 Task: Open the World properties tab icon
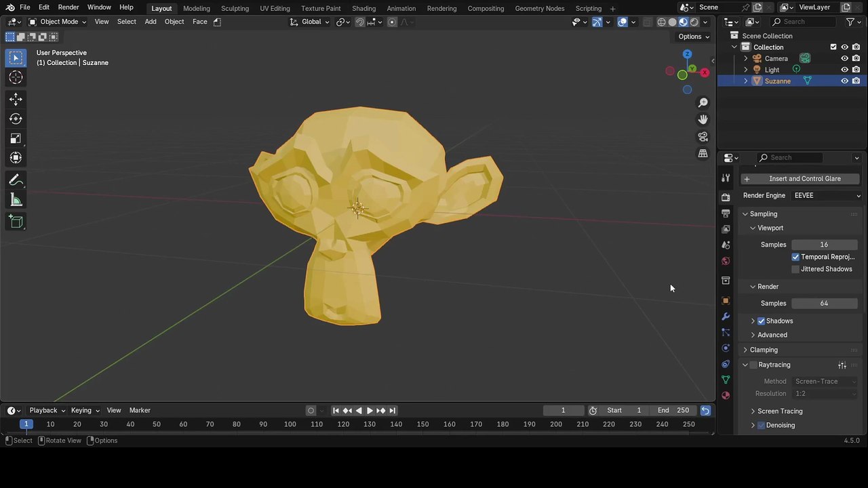click(726, 261)
